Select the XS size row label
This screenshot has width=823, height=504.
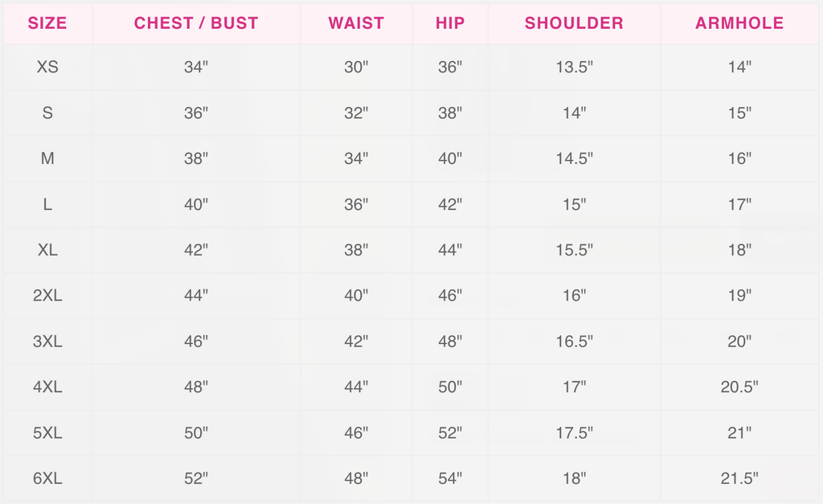(x=47, y=68)
